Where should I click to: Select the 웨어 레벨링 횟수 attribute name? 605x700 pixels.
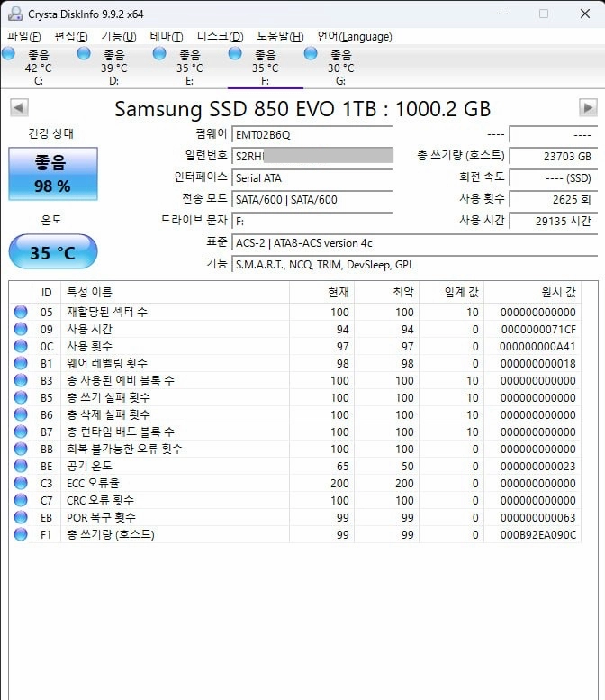click(107, 363)
